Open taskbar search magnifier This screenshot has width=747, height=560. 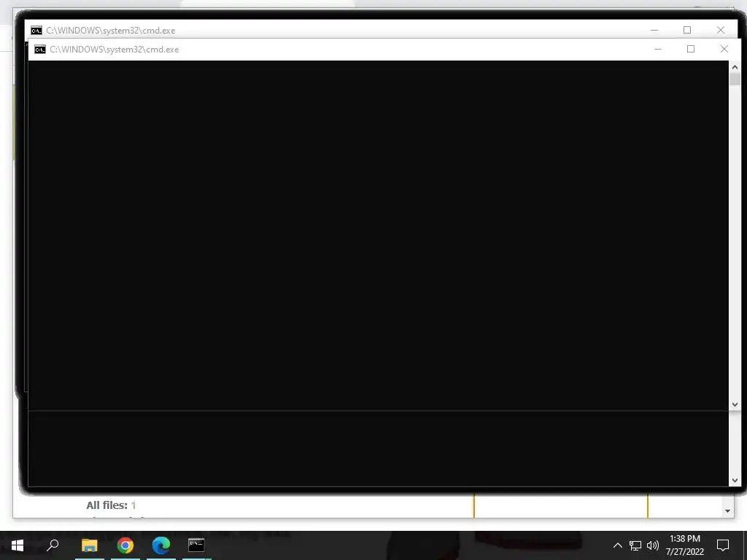[53, 545]
